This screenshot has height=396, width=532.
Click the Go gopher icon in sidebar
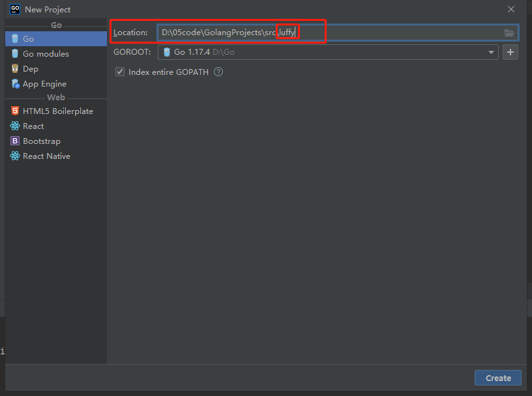15,38
